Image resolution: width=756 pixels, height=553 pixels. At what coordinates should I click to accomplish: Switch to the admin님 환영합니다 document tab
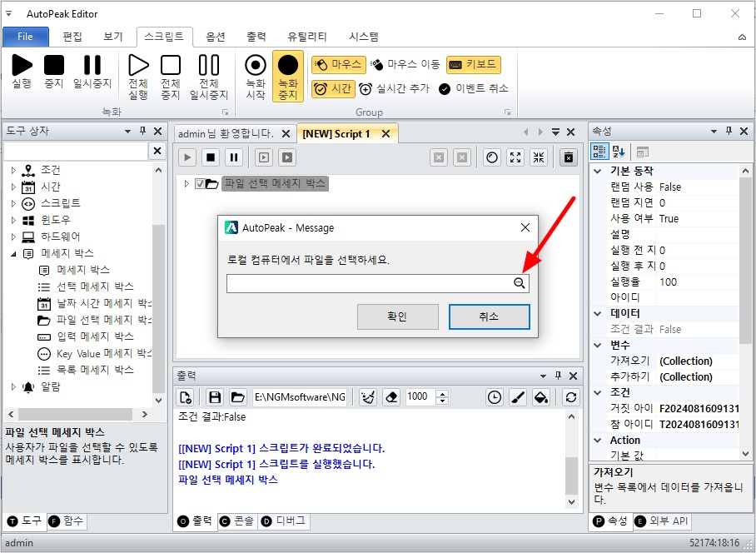tap(226, 133)
